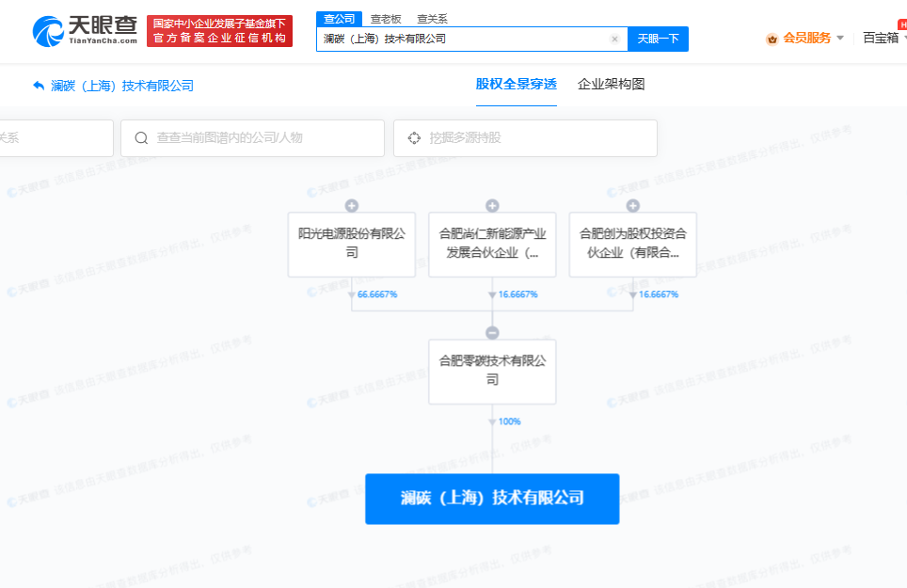This screenshot has height=588, width=907.
Task: Go back via the blue back arrow icon
Action: click(39, 86)
